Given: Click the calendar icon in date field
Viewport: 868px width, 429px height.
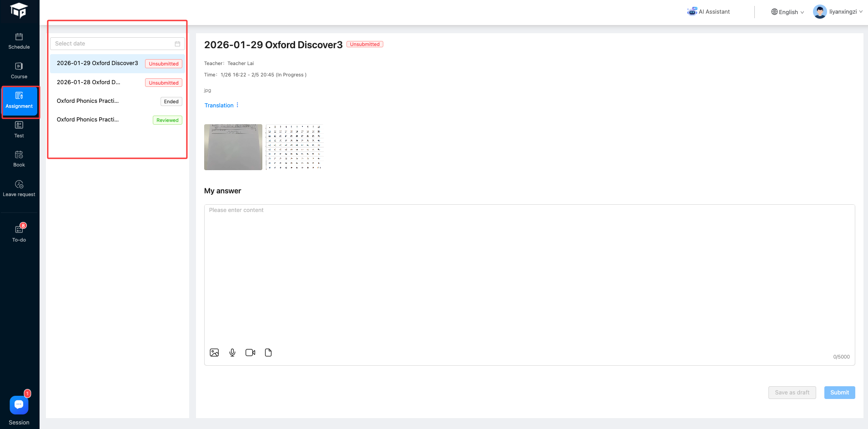Looking at the screenshot, I should 177,44.
